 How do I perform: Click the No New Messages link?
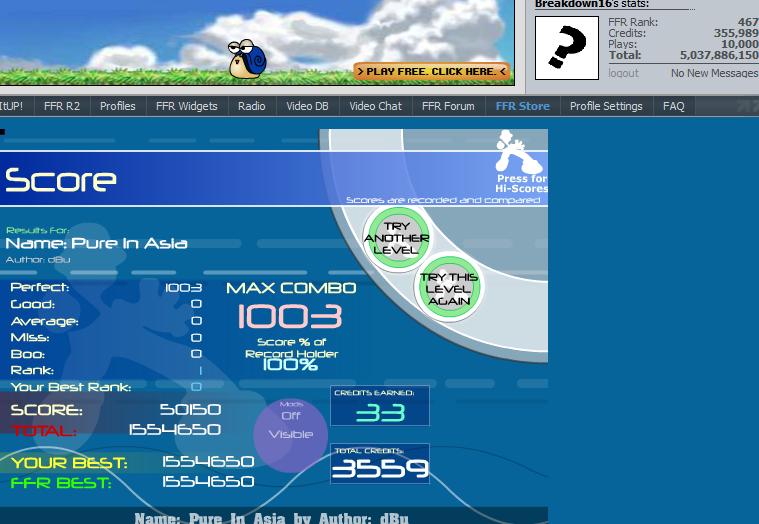[x=714, y=73]
